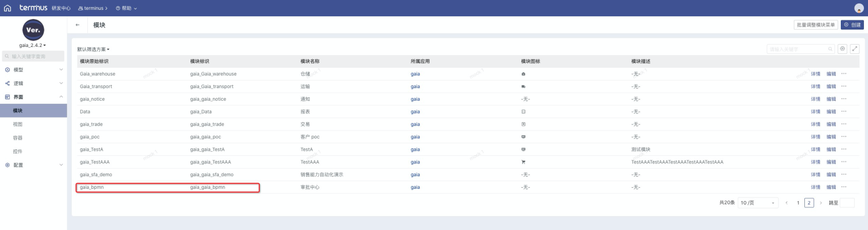Open more actions for Data row

(x=844, y=111)
